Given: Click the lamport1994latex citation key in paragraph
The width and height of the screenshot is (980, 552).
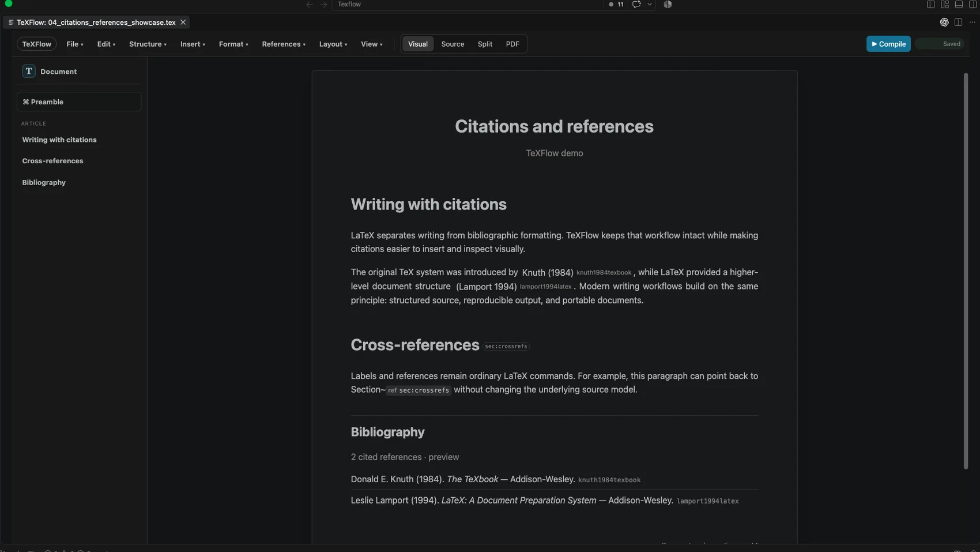Looking at the screenshot, I should pos(545,287).
